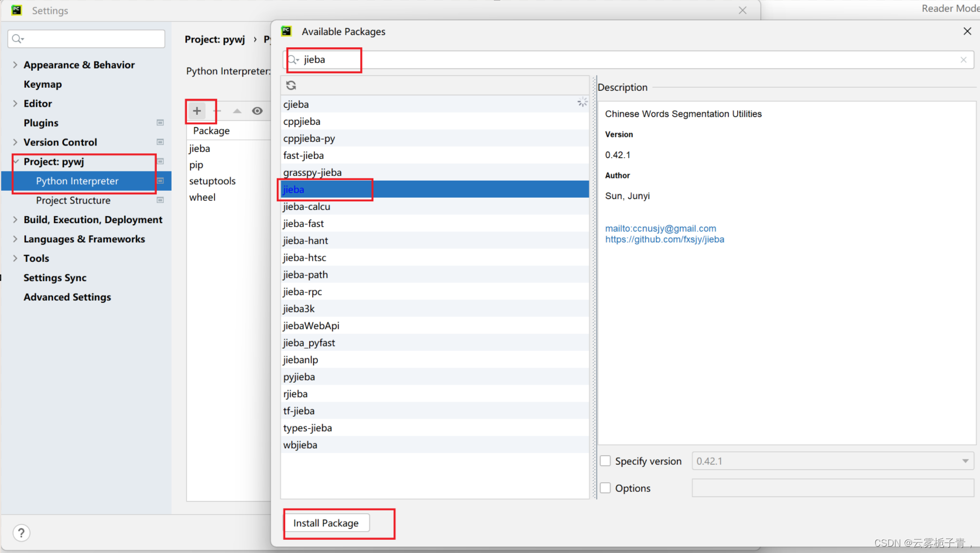Toggle the show early releases eye icon
This screenshot has width=980, height=553.
pos(257,110)
